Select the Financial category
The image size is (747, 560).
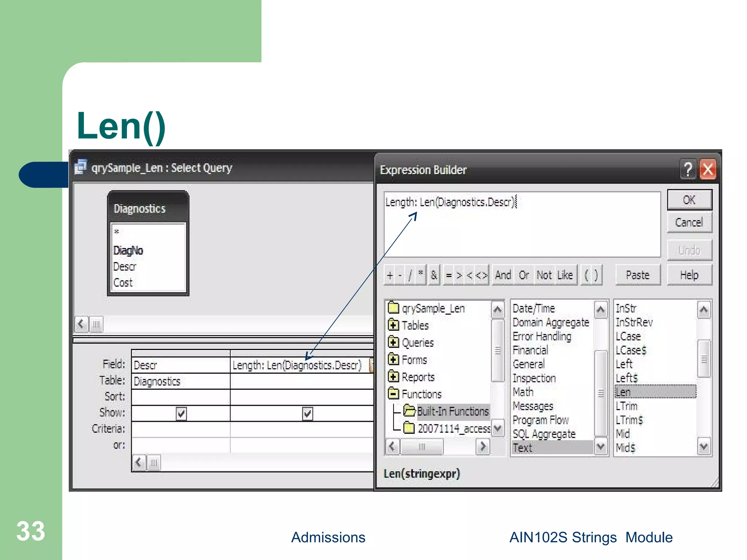(x=530, y=350)
